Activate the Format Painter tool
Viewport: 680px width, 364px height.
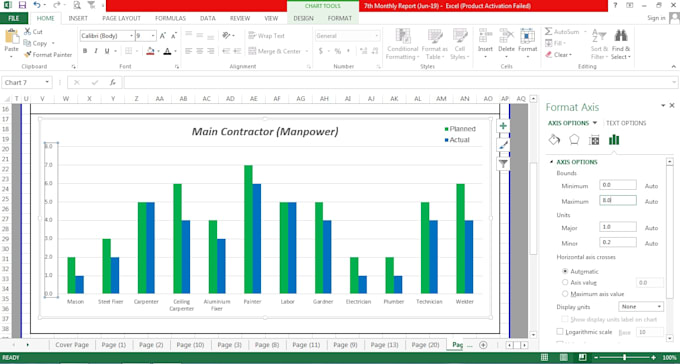48,55
